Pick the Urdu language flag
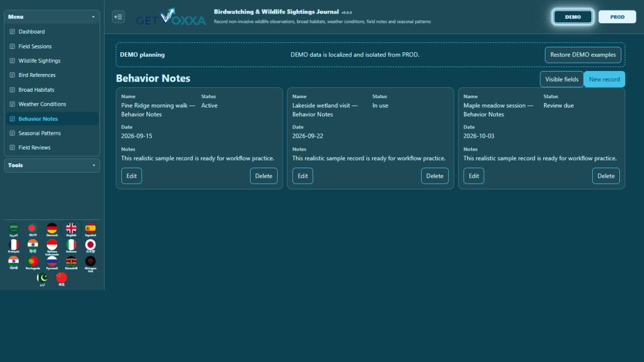Viewport: 644px width, 362px height. pyautogui.click(x=42, y=279)
